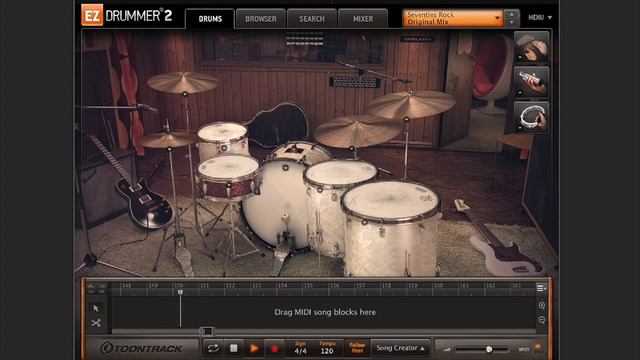Hit the hi-hat cymbals
640x360 pixels.
pos(167,140)
